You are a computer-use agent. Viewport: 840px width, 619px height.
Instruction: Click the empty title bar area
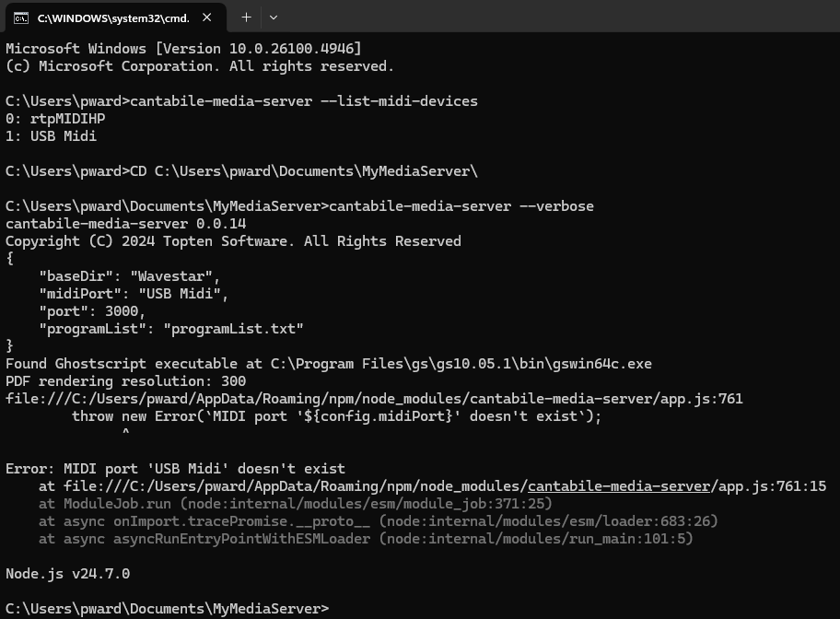pyautogui.click(x=553, y=18)
